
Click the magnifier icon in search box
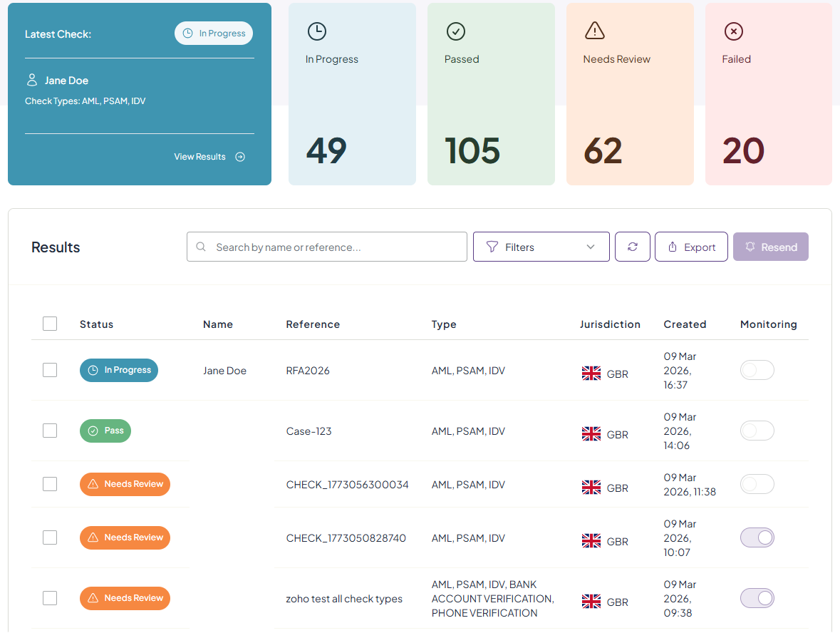click(201, 247)
